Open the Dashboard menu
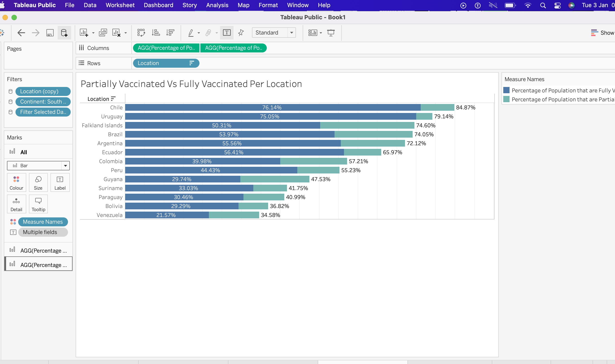The height and width of the screenshot is (364, 615). click(x=158, y=5)
